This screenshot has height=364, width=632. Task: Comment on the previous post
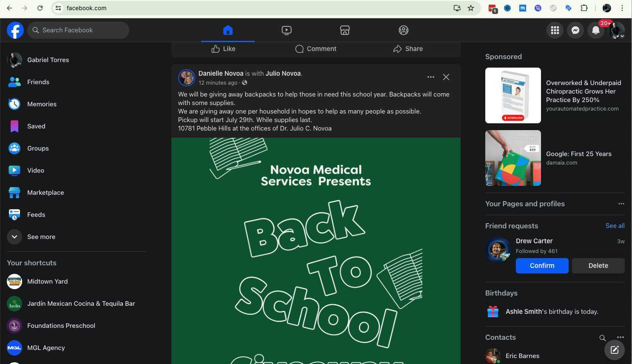tap(316, 49)
